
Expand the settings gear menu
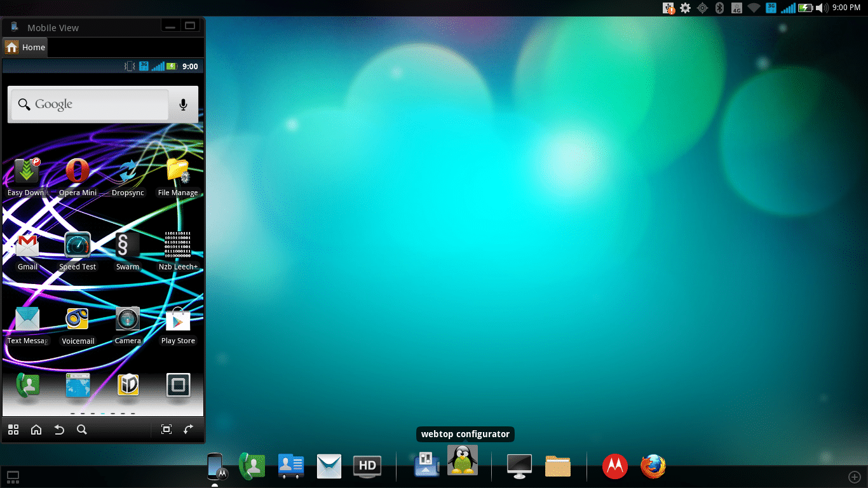tap(685, 8)
